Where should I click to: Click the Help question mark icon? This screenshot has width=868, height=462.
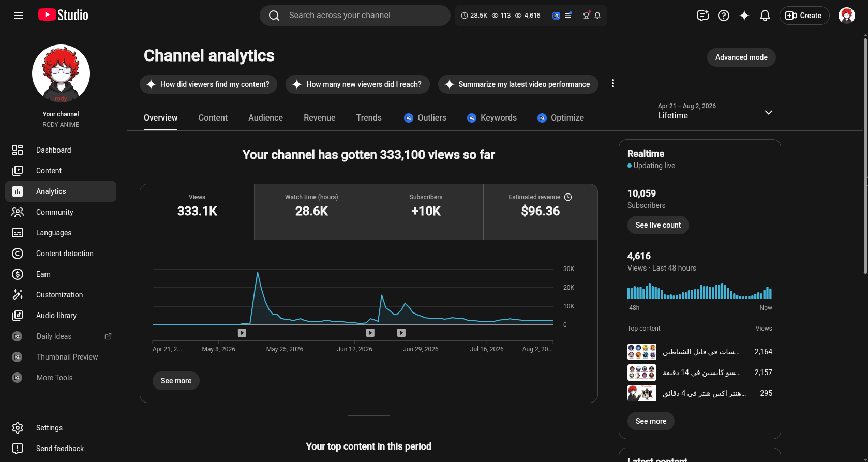[x=724, y=16]
